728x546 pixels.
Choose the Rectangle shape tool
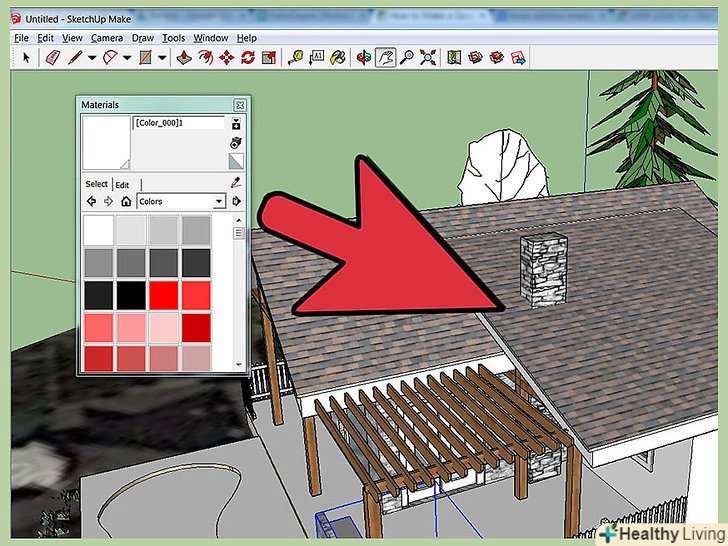click(x=145, y=58)
